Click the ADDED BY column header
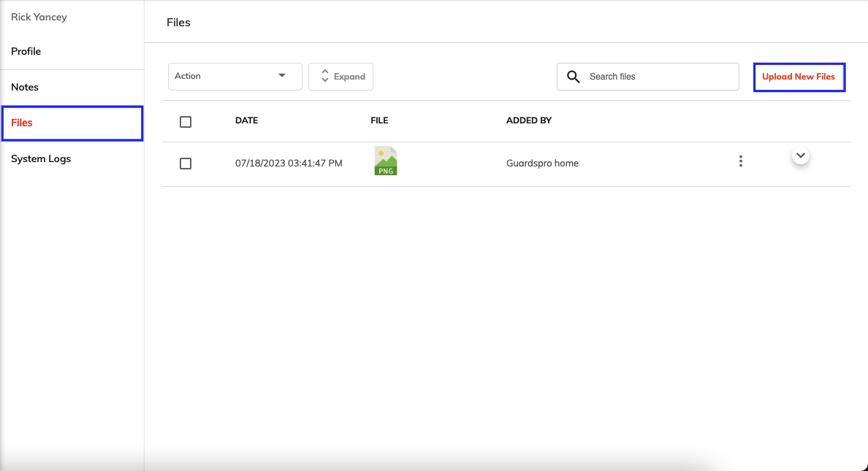 (529, 120)
